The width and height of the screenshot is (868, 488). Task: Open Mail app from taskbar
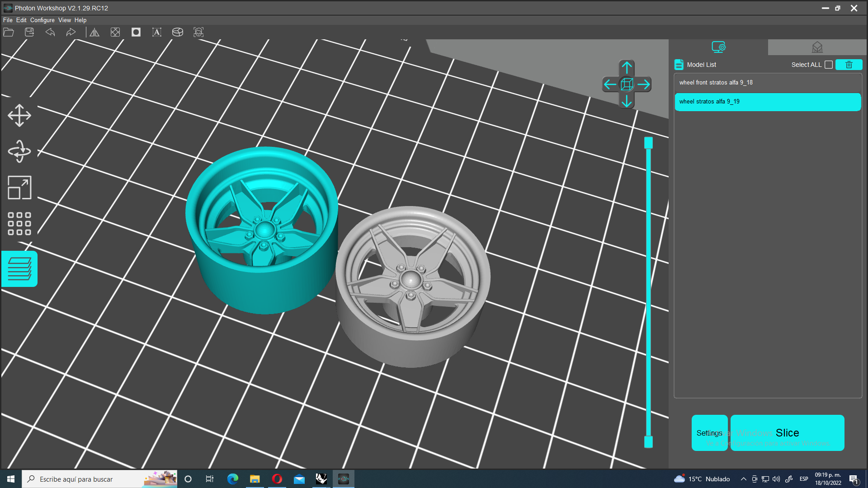[299, 479]
